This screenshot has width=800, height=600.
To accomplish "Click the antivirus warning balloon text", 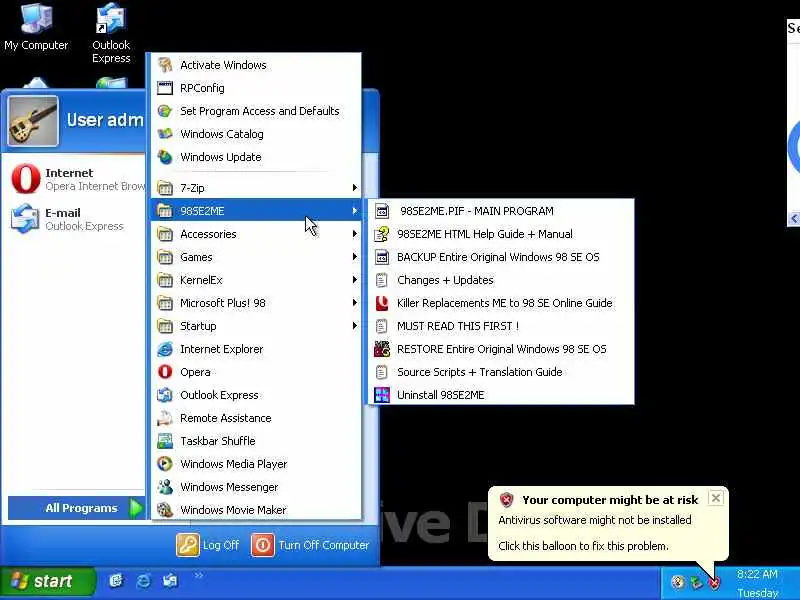I will click(x=594, y=520).
